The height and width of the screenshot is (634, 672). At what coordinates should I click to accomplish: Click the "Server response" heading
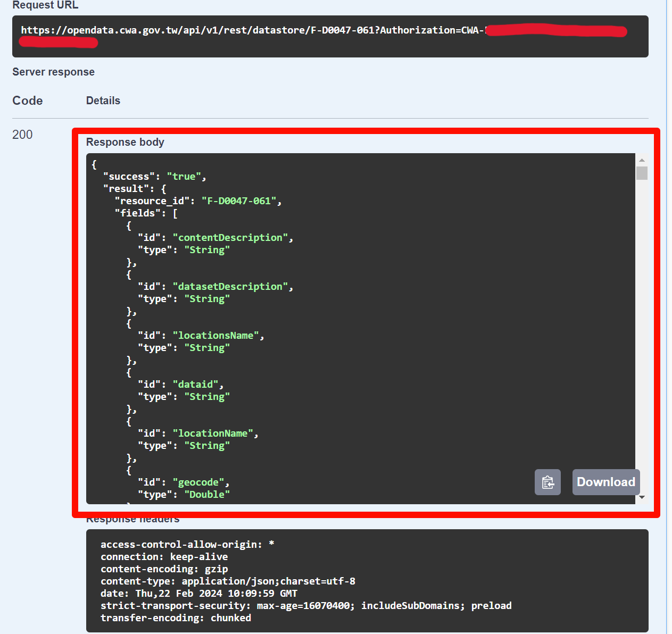click(53, 72)
